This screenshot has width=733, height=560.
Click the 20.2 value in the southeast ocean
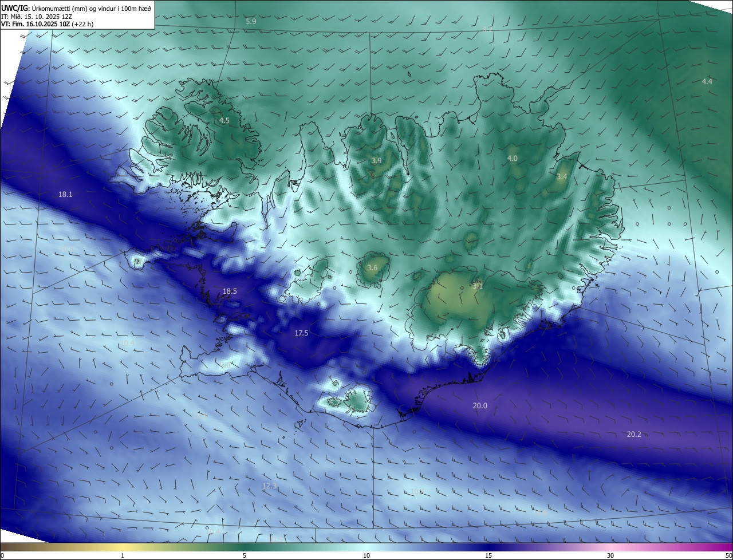point(634,435)
